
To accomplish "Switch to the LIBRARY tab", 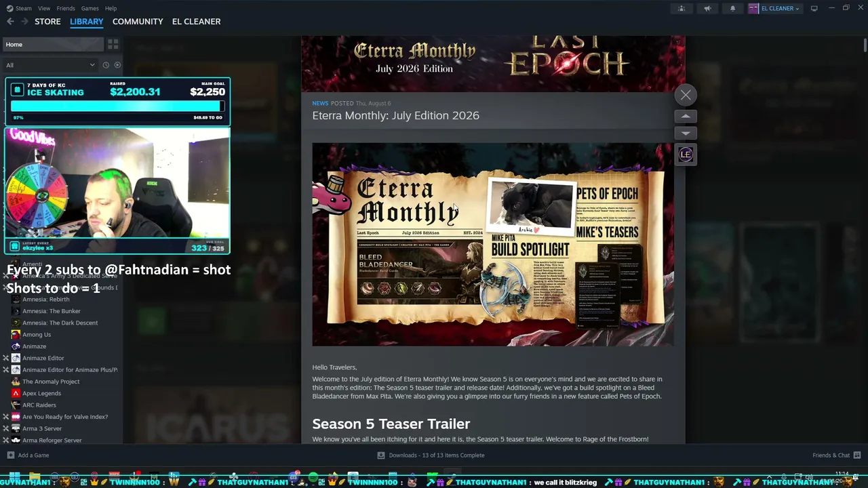I will coord(87,22).
